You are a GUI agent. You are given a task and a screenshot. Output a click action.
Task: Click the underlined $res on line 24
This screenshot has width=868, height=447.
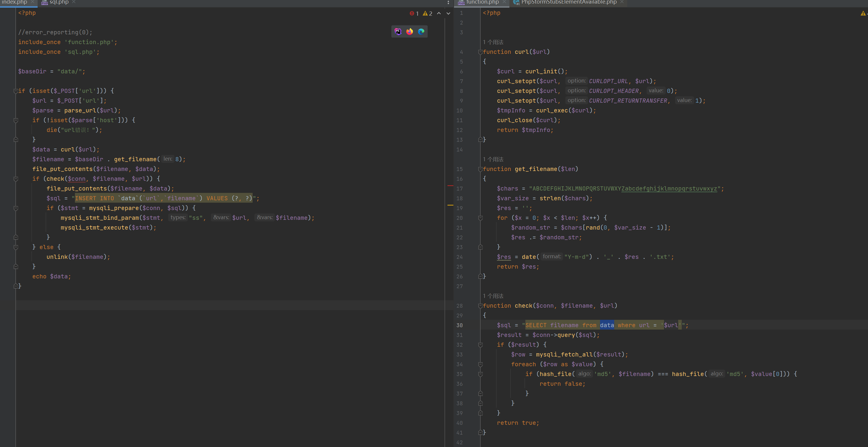(x=504, y=257)
